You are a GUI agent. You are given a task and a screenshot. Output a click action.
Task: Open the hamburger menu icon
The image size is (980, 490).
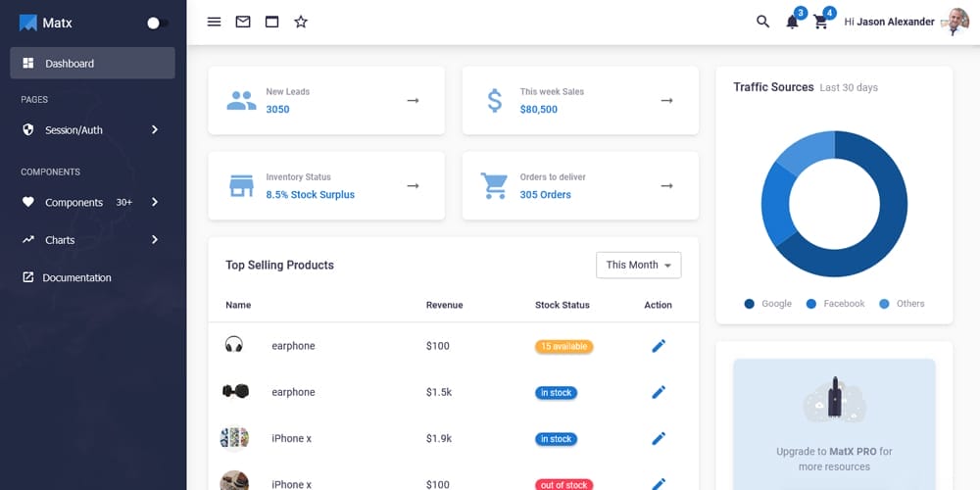coord(214,22)
